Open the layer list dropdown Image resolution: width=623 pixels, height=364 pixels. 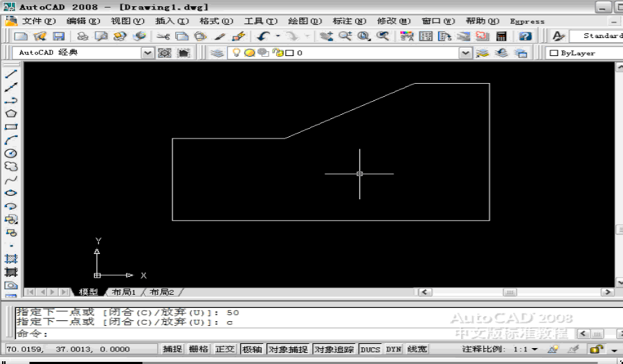465,53
